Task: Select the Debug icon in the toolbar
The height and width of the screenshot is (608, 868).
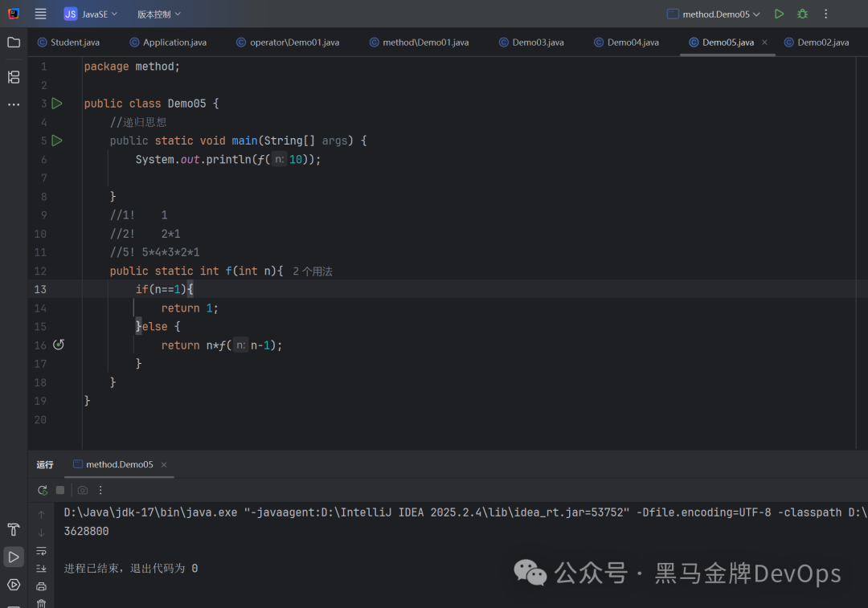Action: (x=801, y=14)
